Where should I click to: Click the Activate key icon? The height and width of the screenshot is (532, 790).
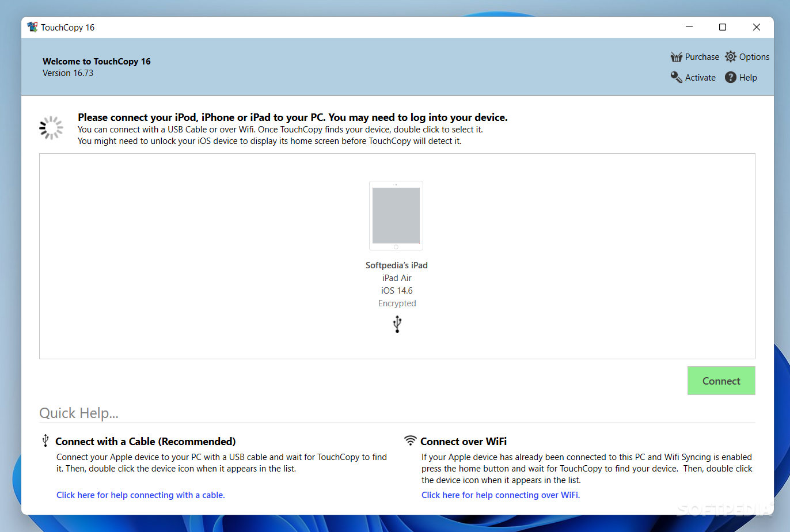[x=676, y=77]
